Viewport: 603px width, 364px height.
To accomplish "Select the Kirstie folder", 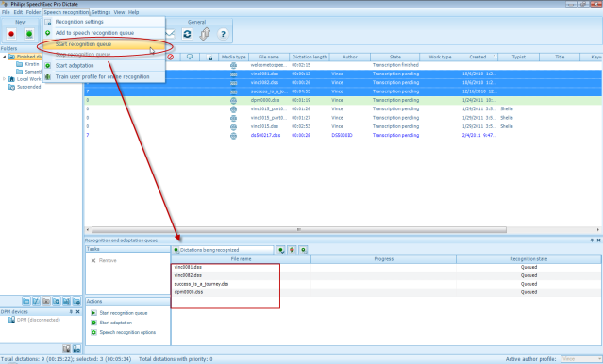I will click(x=32, y=64).
